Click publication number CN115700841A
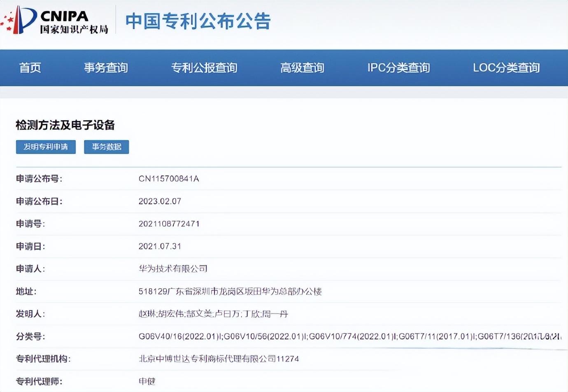The height and width of the screenshot is (392, 568). (x=169, y=179)
